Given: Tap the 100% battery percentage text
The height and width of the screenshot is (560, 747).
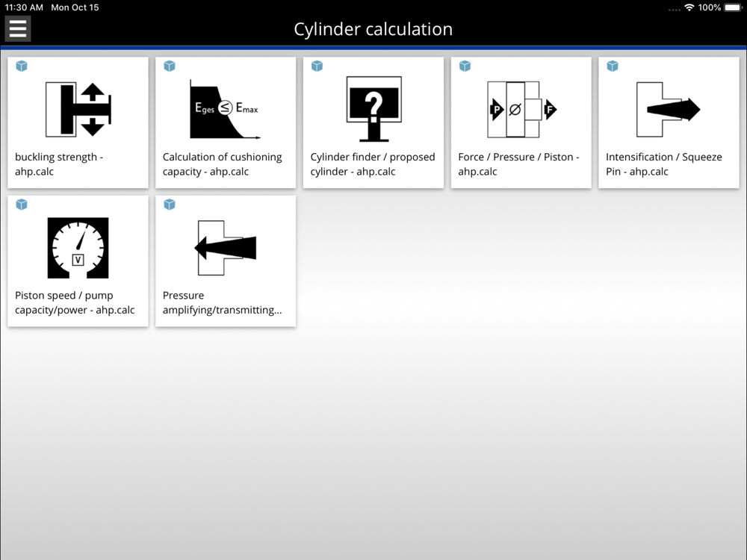Looking at the screenshot, I should click(x=710, y=7).
